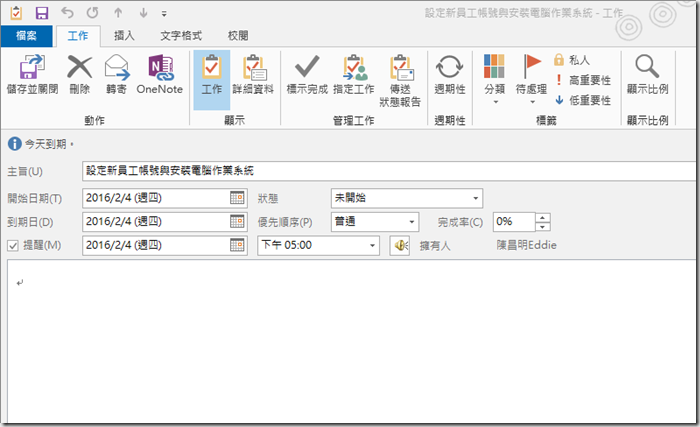
Task: Set 週期性 (Recurrence) for the task
Action: [449, 75]
